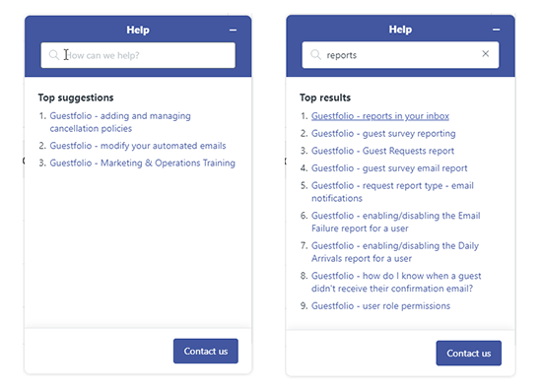Open 'Email Failure report for a user' result
The height and width of the screenshot is (392, 542).
point(396,222)
